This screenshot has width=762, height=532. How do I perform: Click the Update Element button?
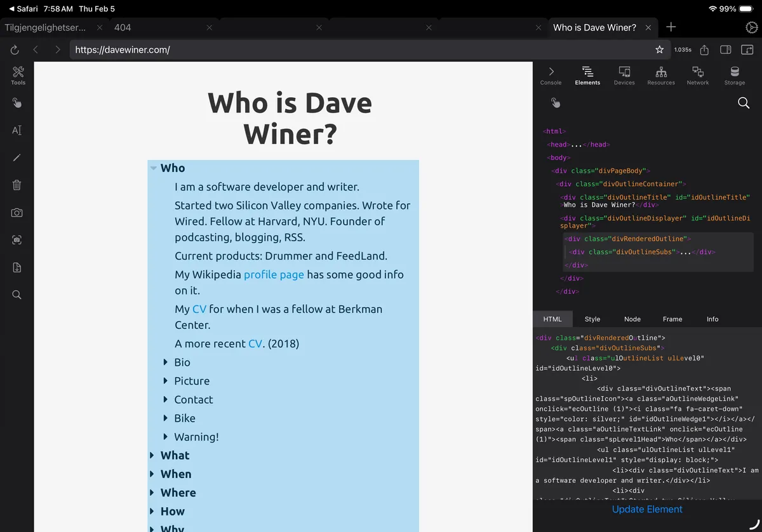[x=646, y=509]
